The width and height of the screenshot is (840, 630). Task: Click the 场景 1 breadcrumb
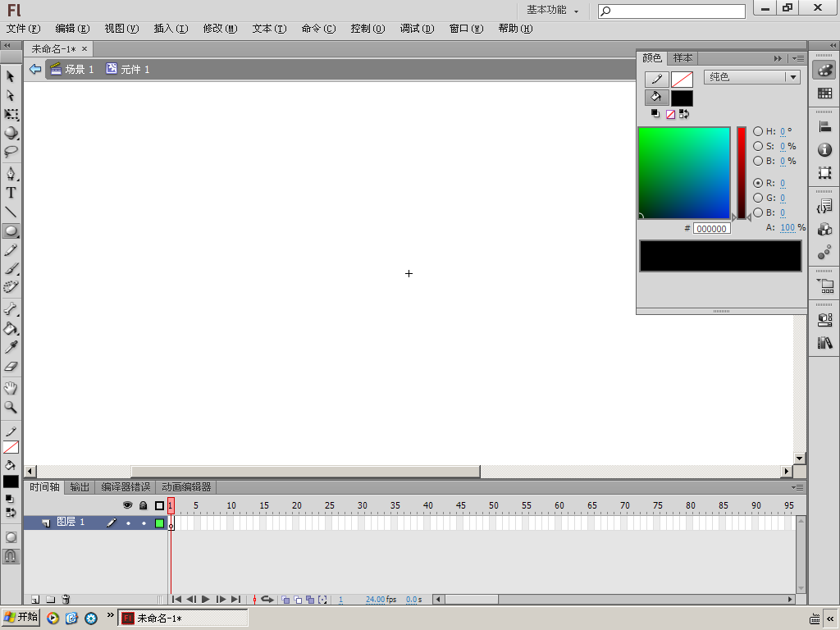pyautogui.click(x=72, y=69)
